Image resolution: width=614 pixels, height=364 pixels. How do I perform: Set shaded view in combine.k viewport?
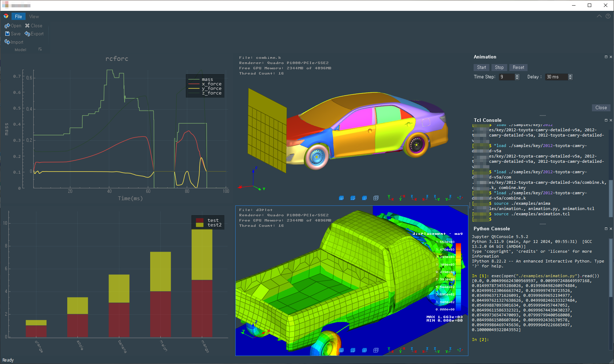click(x=341, y=198)
